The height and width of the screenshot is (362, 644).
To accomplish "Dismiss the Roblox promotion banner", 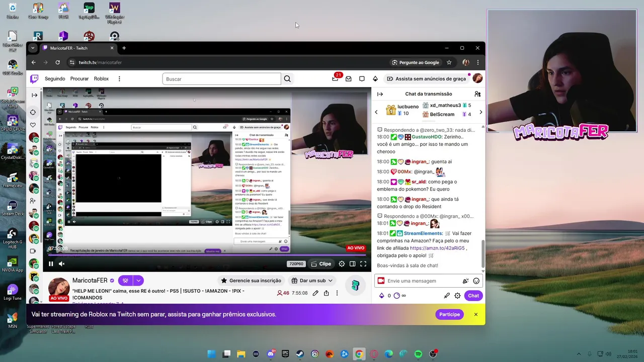I will pyautogui.click(x=475, y=314).
